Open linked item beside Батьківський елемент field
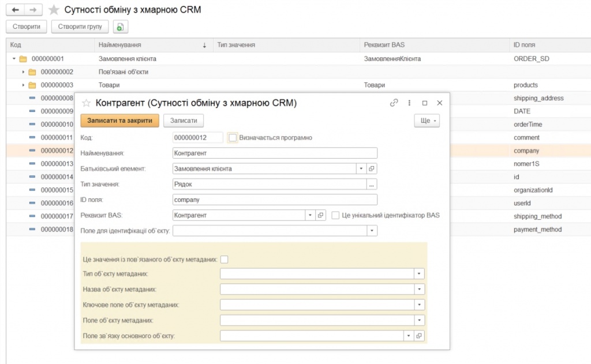The width and height of the screenshot is (591, 364). [372, 168]
